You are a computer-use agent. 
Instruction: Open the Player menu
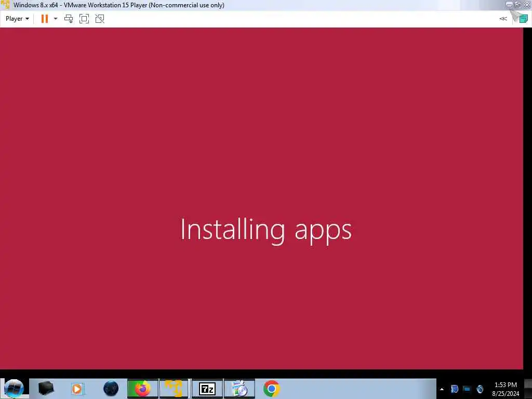tap(17, 19)
